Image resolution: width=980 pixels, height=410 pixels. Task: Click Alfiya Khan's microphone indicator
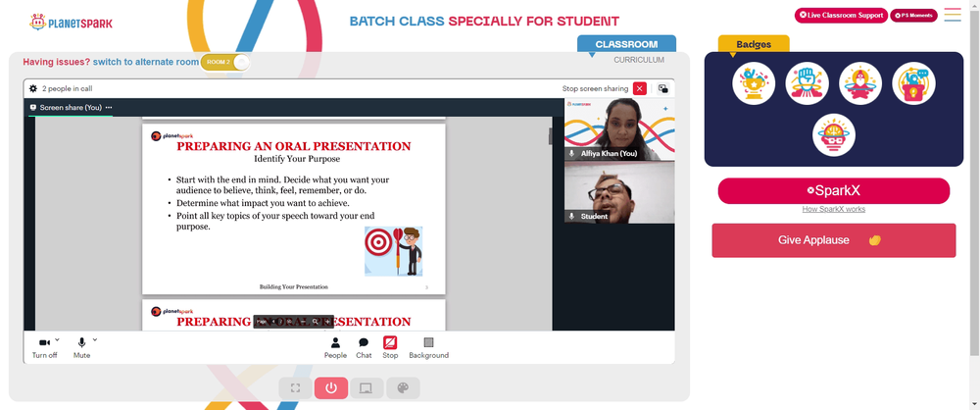point(571,153)
